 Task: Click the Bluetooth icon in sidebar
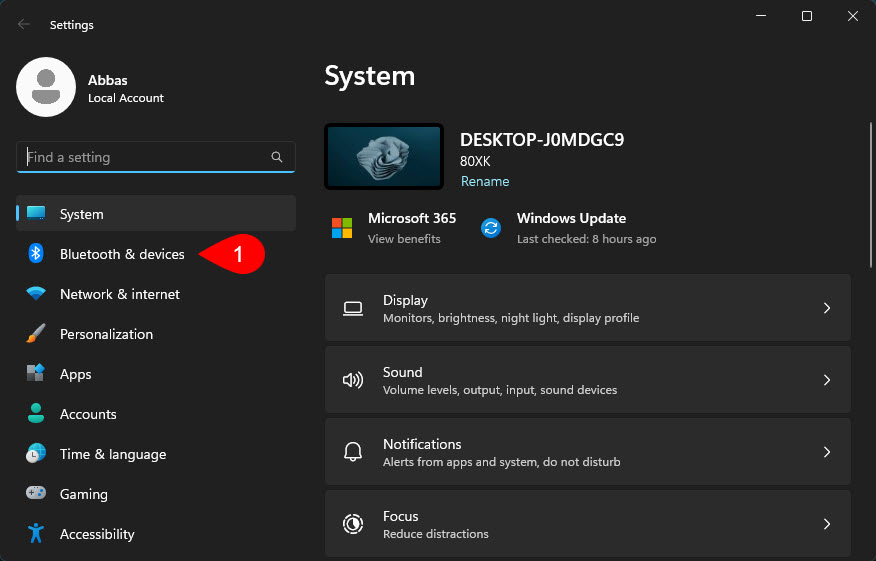click(36, 254)
